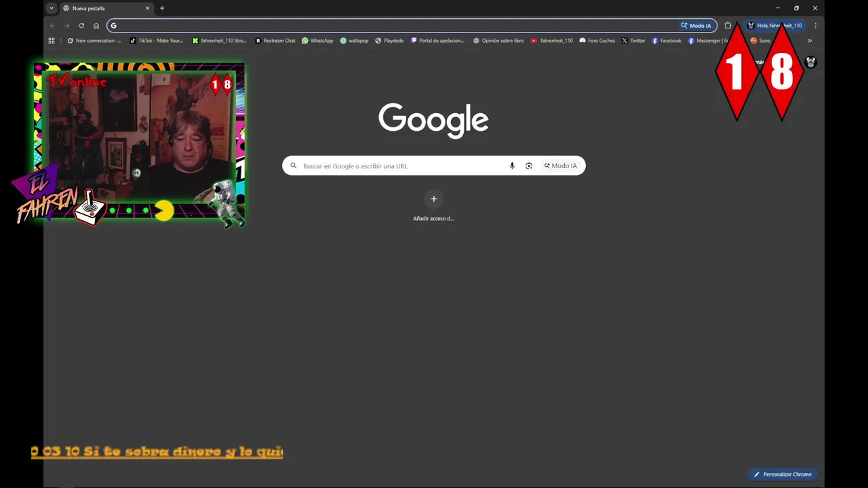Open New conversation bookmark
Image resolution: width=868 pixels, height=488 pixels.
click(94, 41)
